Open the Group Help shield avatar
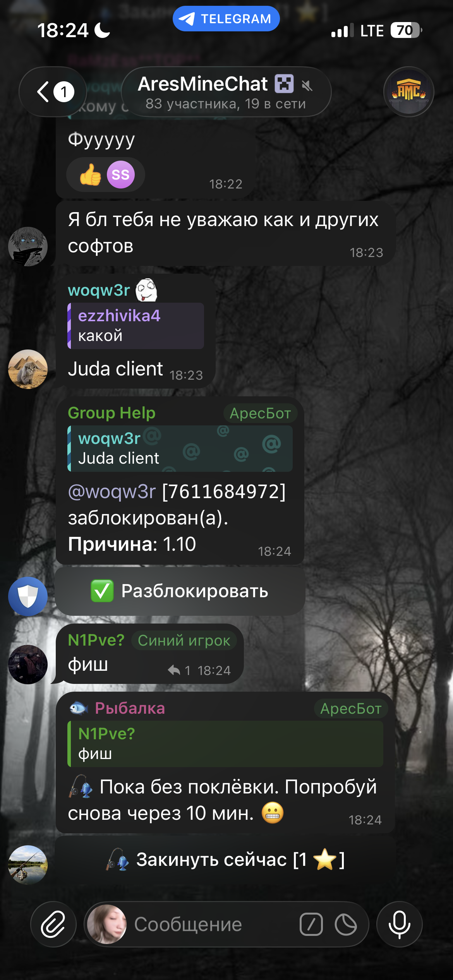Viewport: 453px width, 980px height. [28, 596]
